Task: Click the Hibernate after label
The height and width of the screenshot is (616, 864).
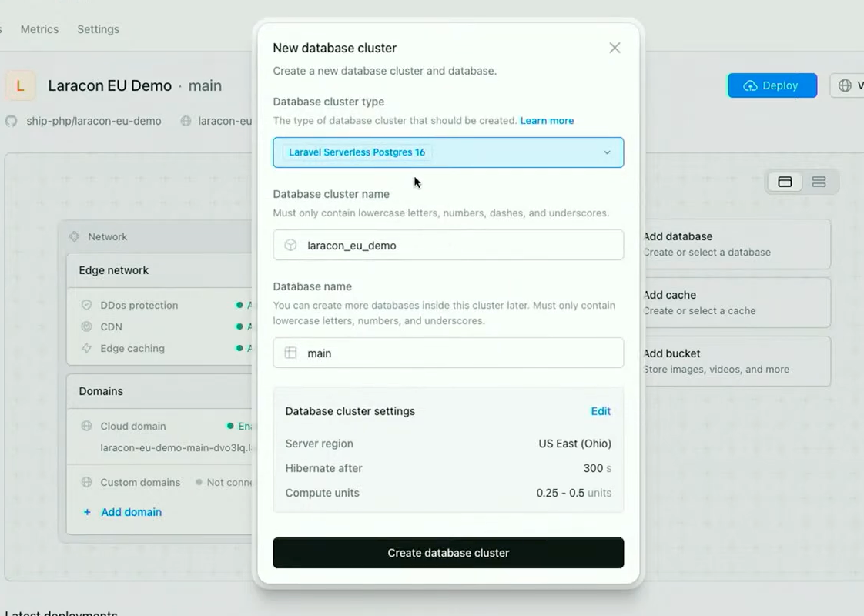Action: [x=323, y=468]
